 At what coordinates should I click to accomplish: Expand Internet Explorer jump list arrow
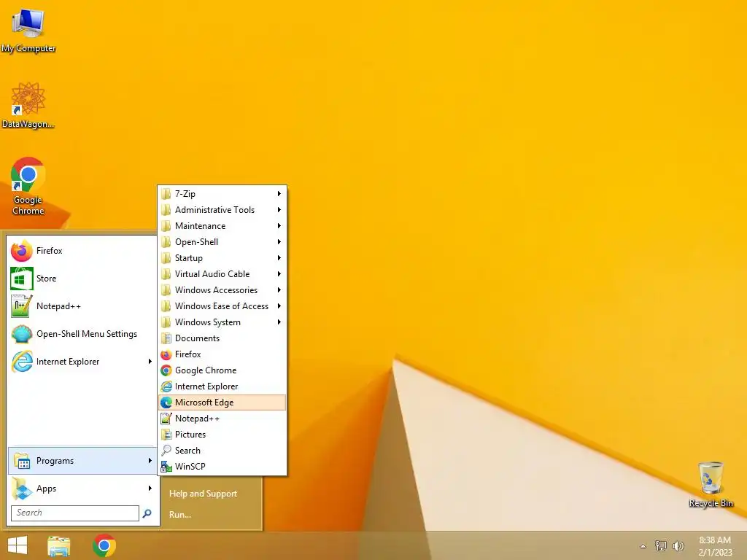tap(150, 362)
